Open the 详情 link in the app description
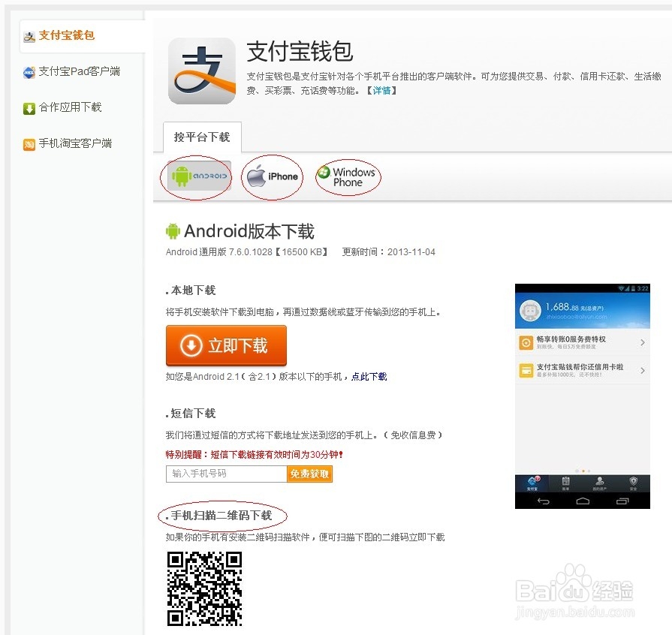This screenshot has height=635, width=672. point(381,91)
